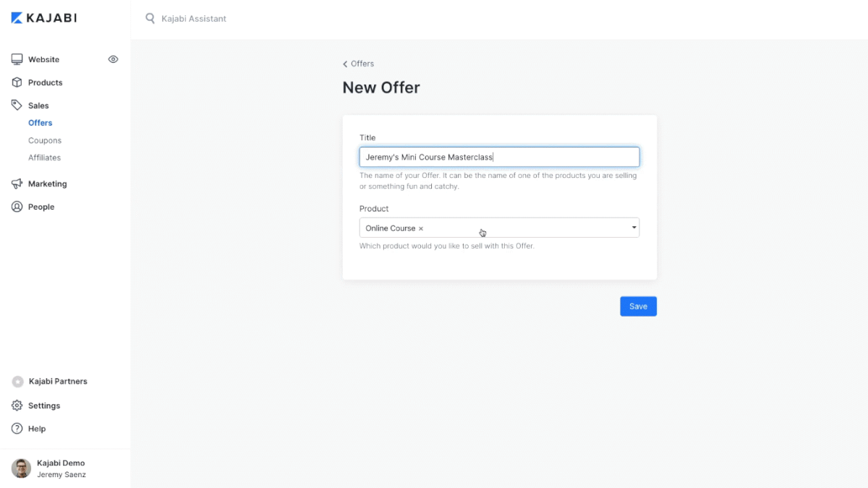Click the Marketing megaphone icon
Viewport: 868px width, 488px height.
tap(17, 184)
